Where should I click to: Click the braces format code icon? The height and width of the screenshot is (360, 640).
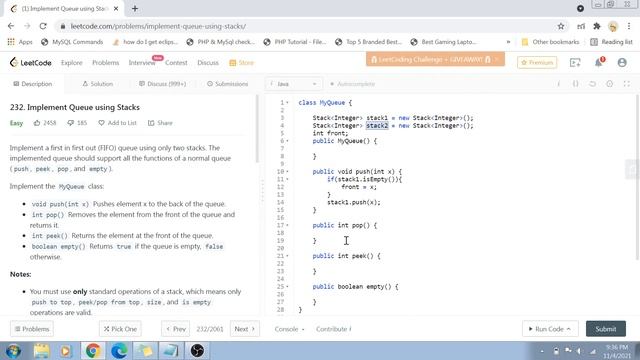(x=575, y=84)
